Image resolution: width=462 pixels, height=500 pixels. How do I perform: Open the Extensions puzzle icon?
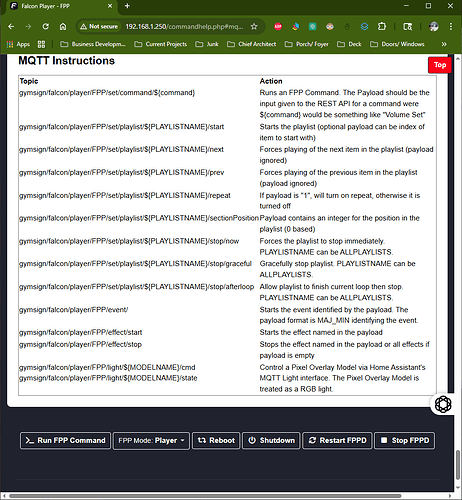382,27
